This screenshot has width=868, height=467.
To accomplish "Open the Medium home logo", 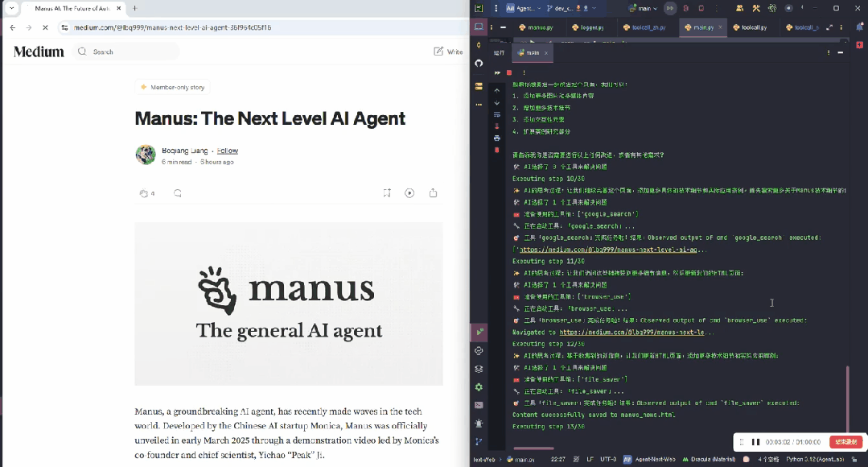I will [39, 52].
